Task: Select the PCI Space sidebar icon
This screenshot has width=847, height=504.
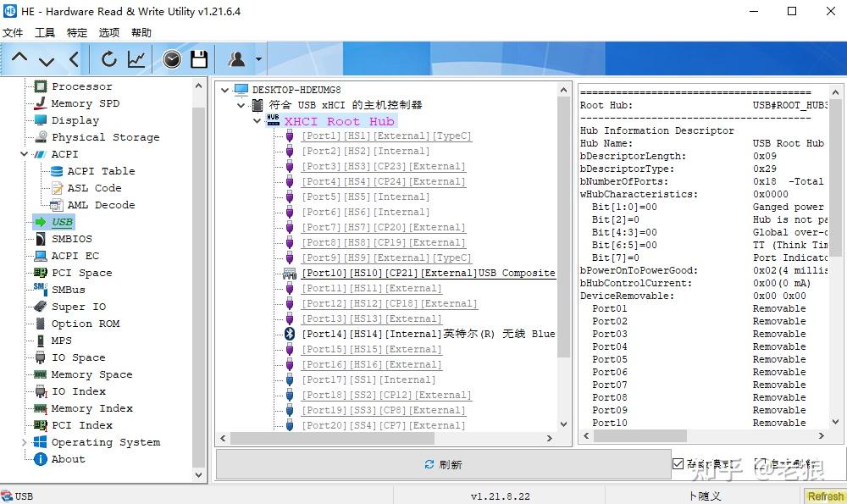Action: (38, 272)
